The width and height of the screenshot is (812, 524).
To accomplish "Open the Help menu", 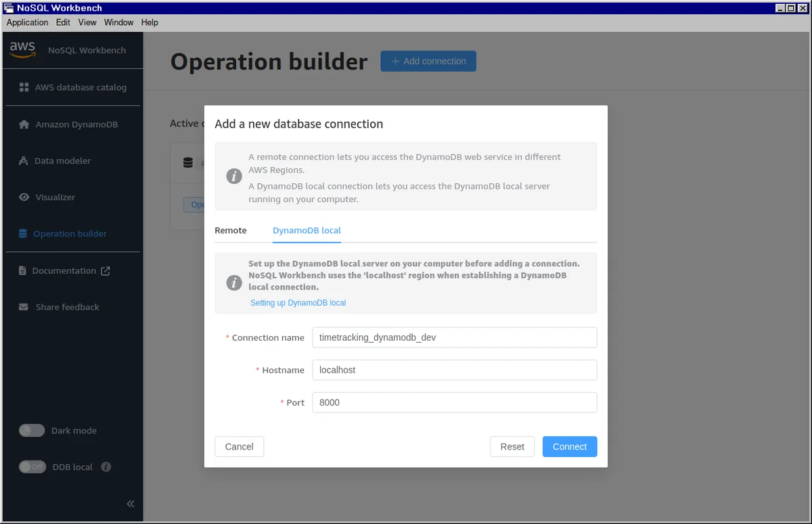I will 150,22.
